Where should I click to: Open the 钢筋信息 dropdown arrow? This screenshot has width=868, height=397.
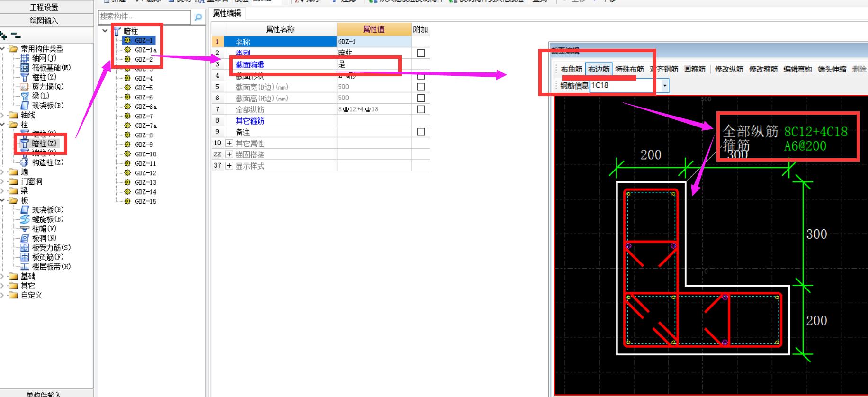click(665, 86)
